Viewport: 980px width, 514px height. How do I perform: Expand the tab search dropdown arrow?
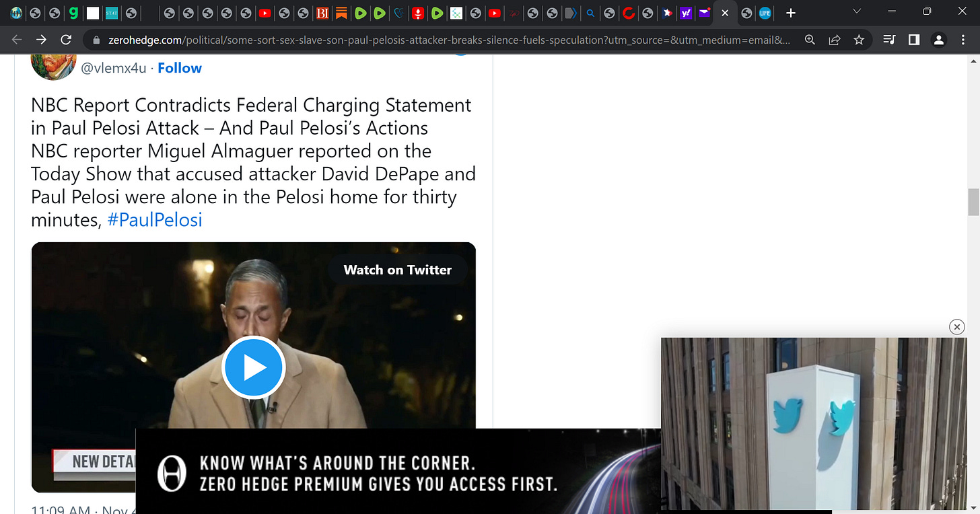pyautogui.click(x=857, y=11)
